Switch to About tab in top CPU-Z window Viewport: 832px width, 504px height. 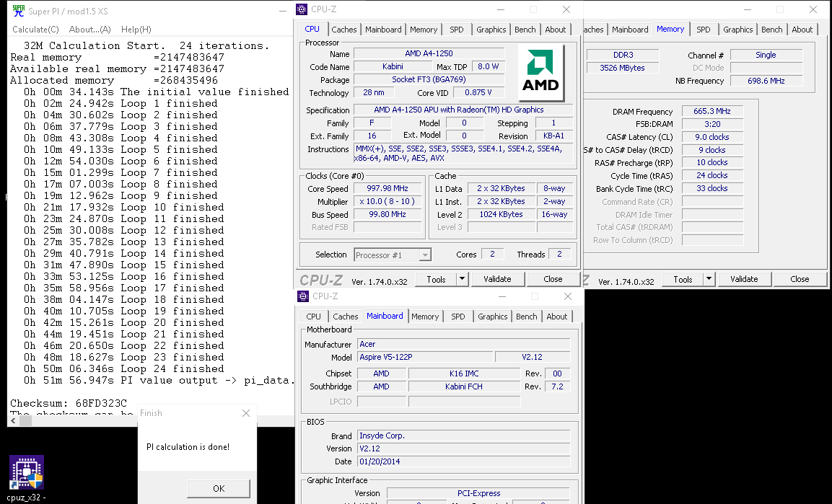[x=555, y=29]
